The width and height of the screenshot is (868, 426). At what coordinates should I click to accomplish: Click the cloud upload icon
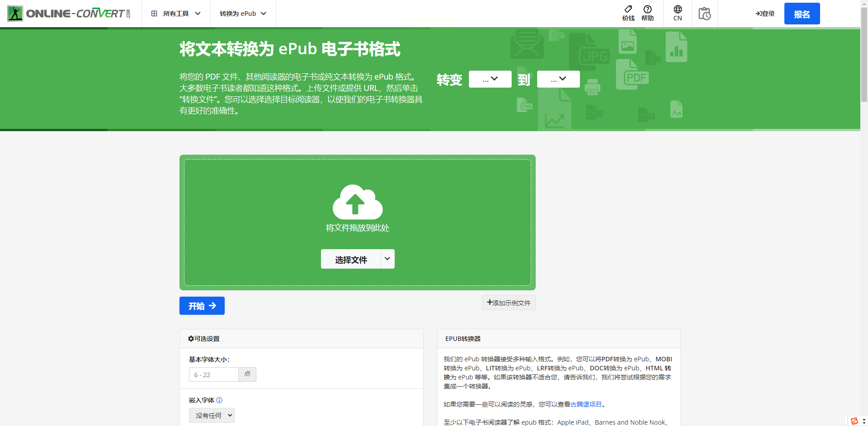tap(358, 202)
